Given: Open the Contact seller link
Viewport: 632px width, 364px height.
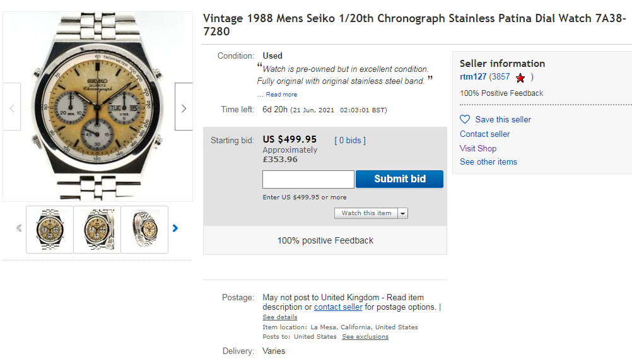Looking at the screenshot, I should pyautogui.click(x=484, y=134).
